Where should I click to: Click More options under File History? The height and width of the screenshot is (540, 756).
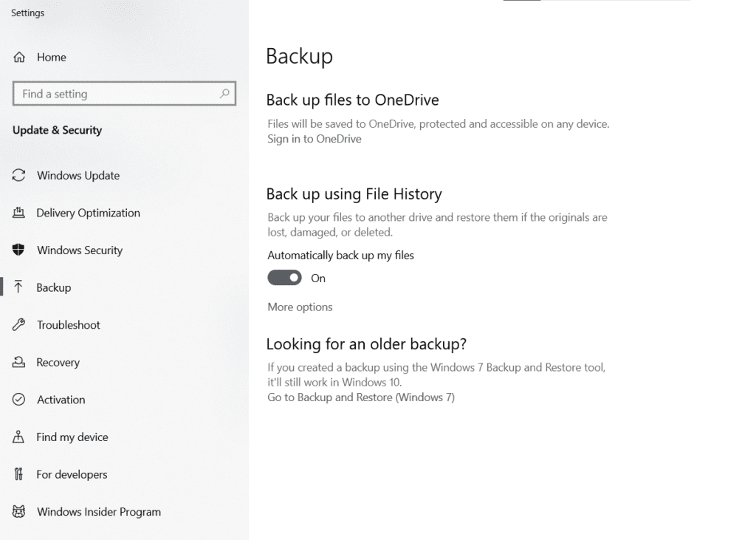[x=300, y=307]
